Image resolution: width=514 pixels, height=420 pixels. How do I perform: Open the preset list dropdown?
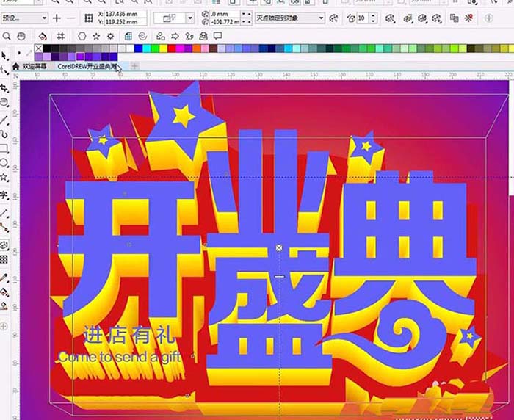tap(44, 18)
